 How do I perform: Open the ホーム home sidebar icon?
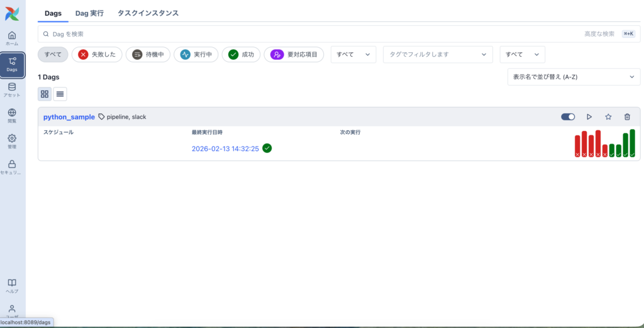tap(12, 38)
